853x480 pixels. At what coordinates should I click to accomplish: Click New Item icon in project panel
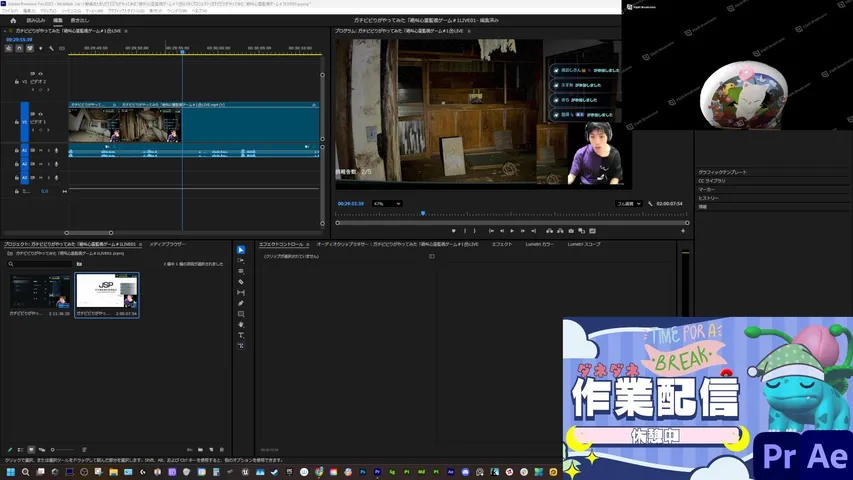point(211,450)
